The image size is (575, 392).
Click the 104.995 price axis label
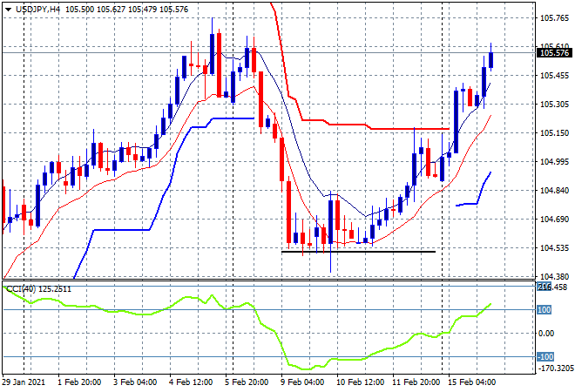pos(554,162)
